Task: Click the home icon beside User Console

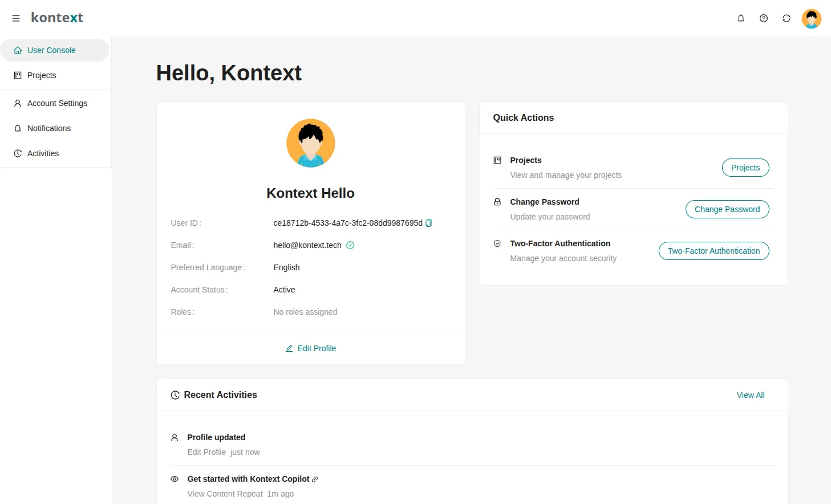Action: (x=17, y=50)
